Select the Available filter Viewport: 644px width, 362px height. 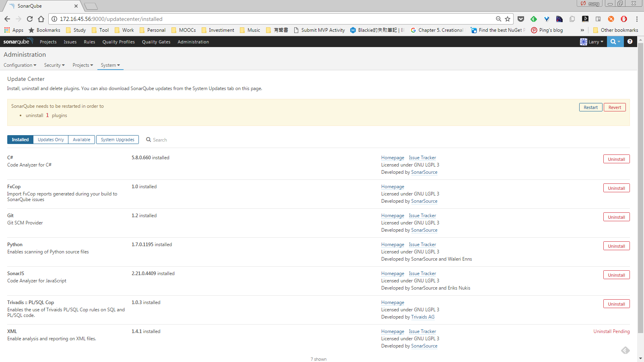click(x=82, y=140)
